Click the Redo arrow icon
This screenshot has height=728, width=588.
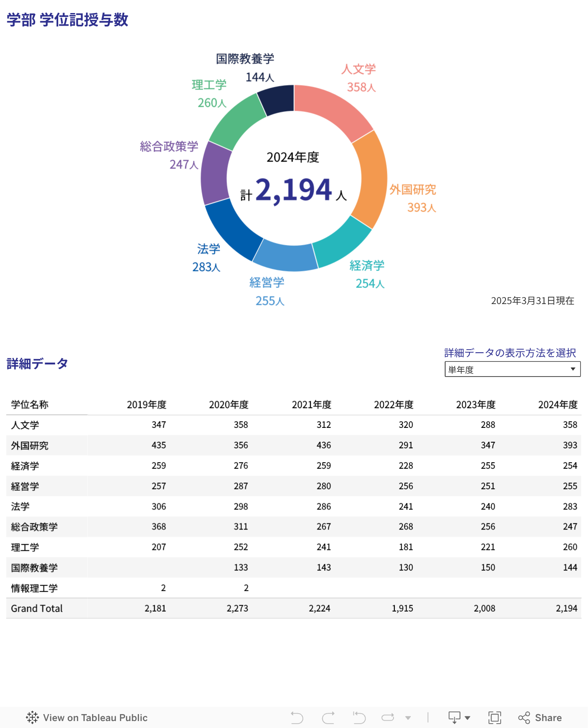[328, 718]
